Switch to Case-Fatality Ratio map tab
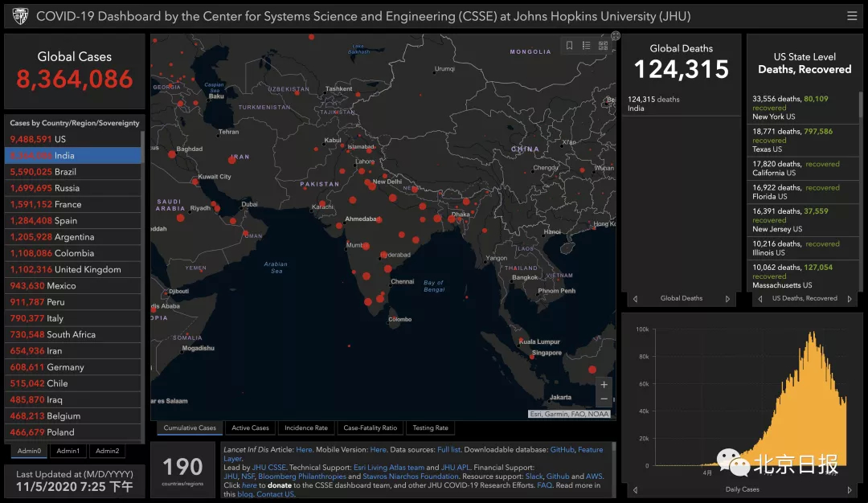The image size is (868, 503). 371,427
